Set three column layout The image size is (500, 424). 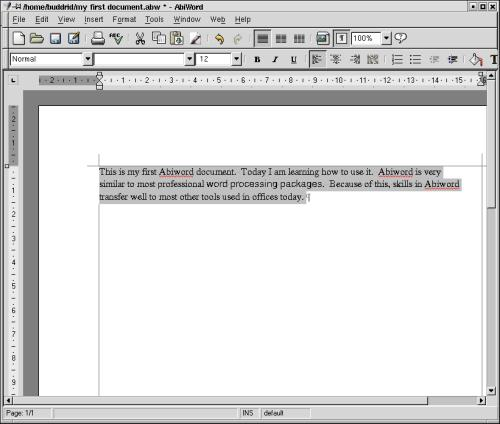pyautogui.click(x=299, y=39)
